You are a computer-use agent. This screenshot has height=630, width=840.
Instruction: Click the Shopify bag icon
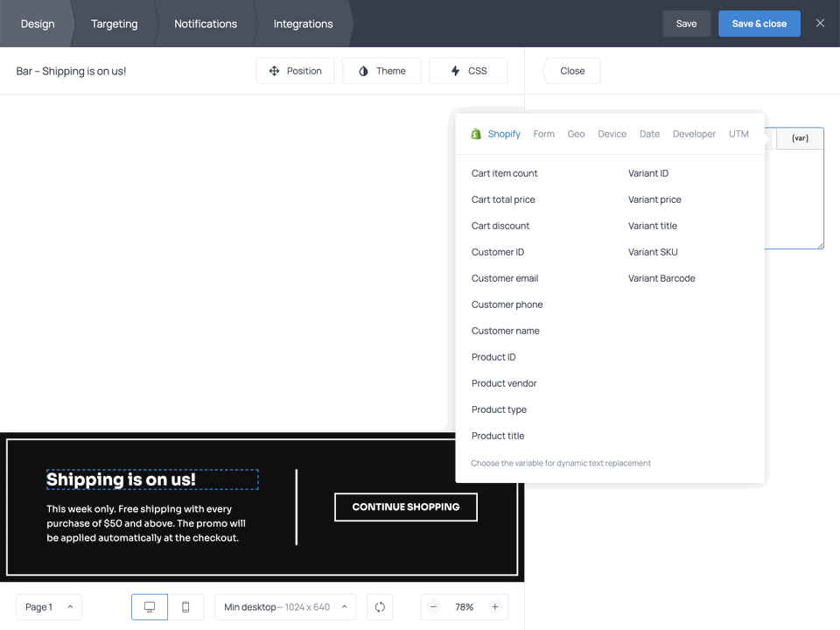[x=476, y=134]
